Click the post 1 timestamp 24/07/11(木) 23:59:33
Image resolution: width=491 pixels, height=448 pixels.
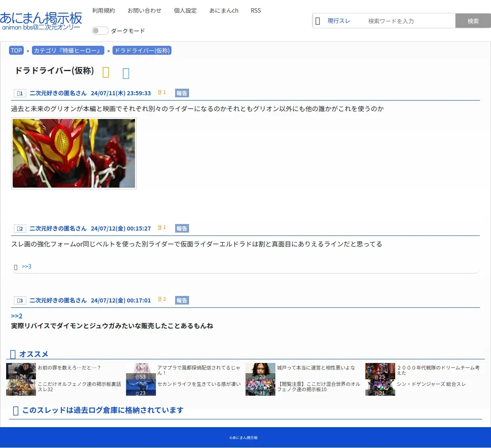coord(121,93)
